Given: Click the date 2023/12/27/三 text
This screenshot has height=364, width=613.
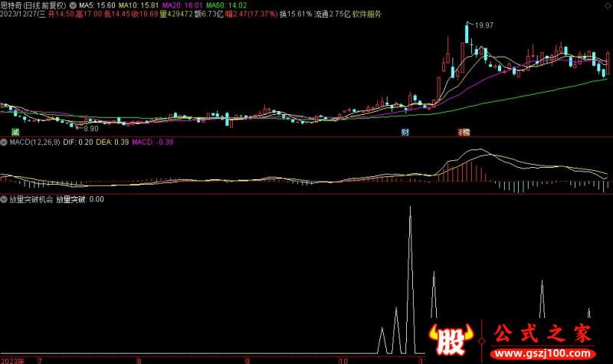Looking at the screenshot, I should (23, 14).
